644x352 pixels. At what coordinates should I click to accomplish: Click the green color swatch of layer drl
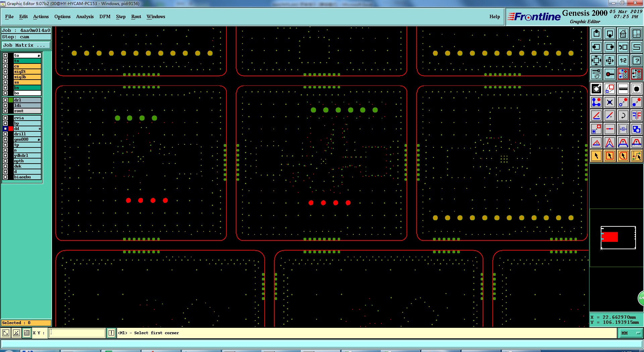click(11, 100)
